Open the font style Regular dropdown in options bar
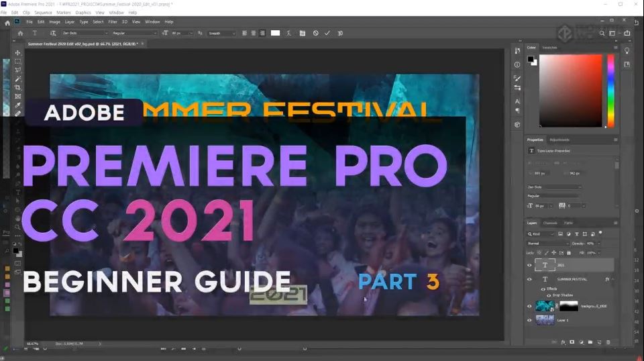Image resolution: width=644 pixels, height=361 pixels. tap(134, 34)
